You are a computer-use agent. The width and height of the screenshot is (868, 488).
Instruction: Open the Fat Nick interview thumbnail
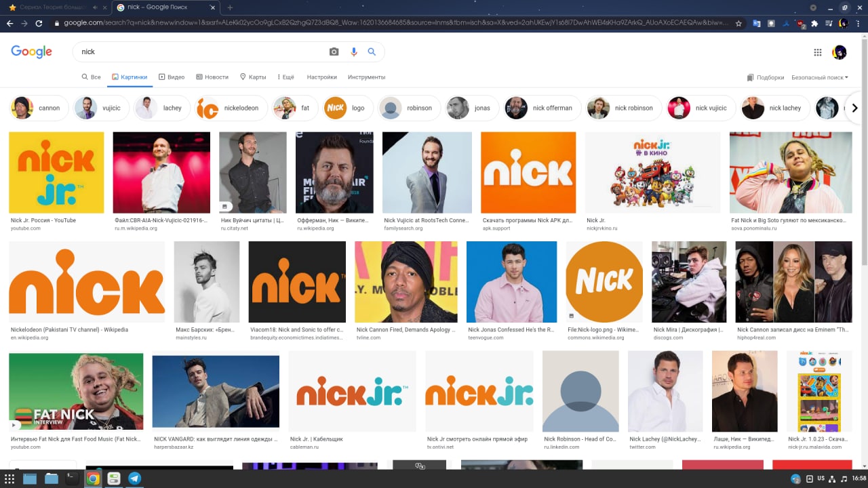tap(76, 391)
